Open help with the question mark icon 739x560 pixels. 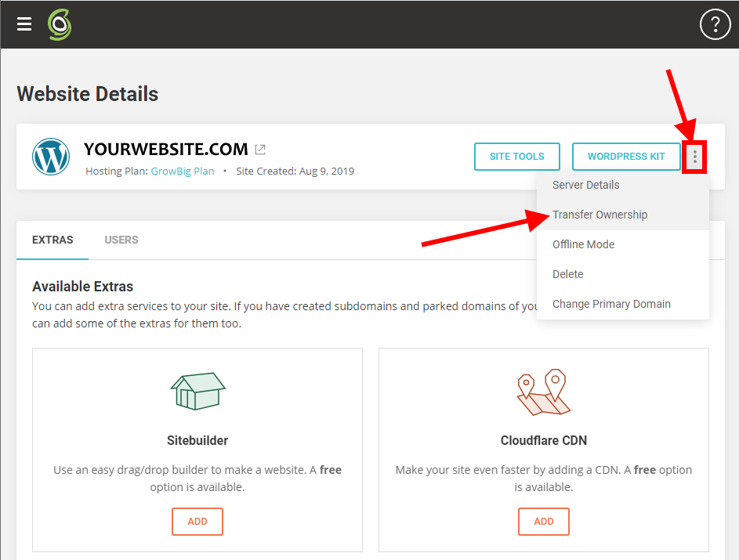pos(714,24)
